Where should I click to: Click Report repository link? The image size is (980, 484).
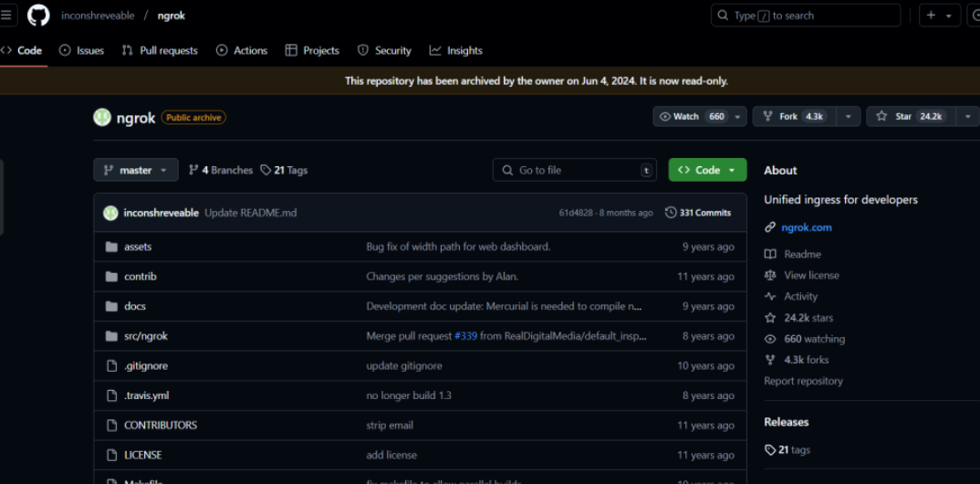(803, 381)
